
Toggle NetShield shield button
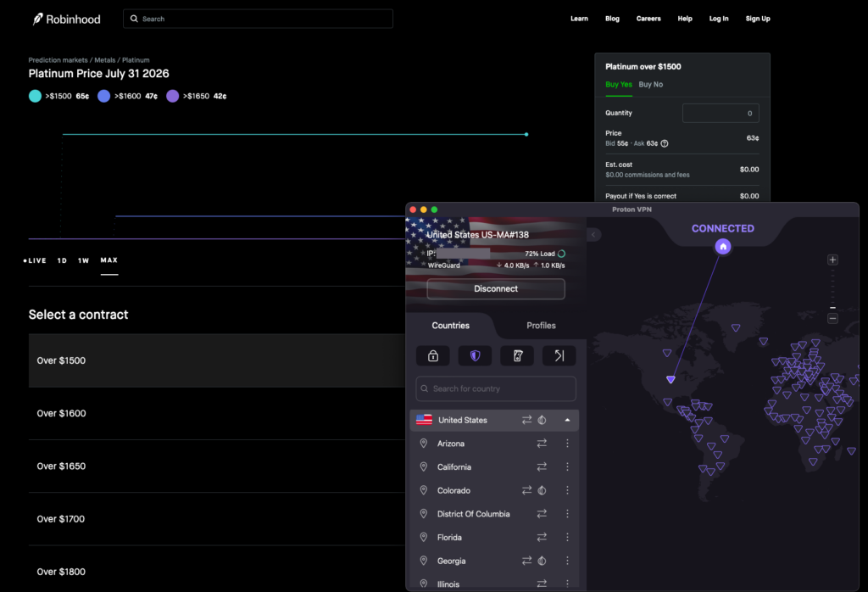point(475,355)
